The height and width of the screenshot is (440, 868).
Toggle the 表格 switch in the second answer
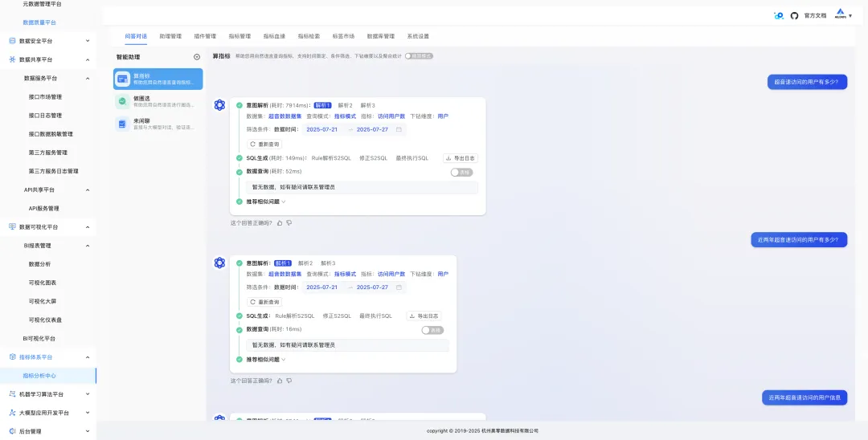(x=432, y=330)
